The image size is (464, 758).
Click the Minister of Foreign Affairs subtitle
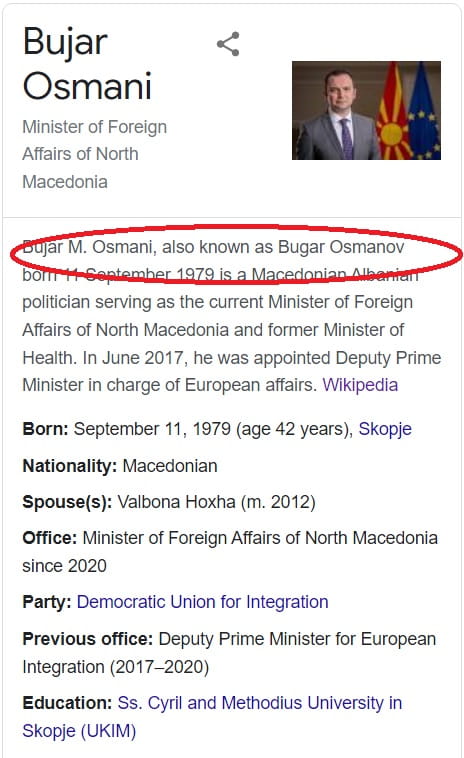[95, 154]
